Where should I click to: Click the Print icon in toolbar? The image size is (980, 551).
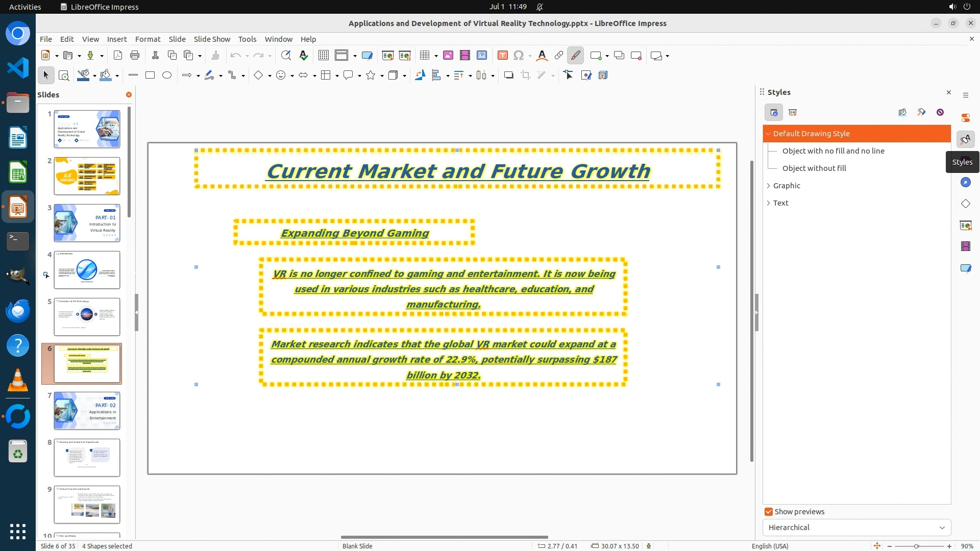click(x=135, y=56)
